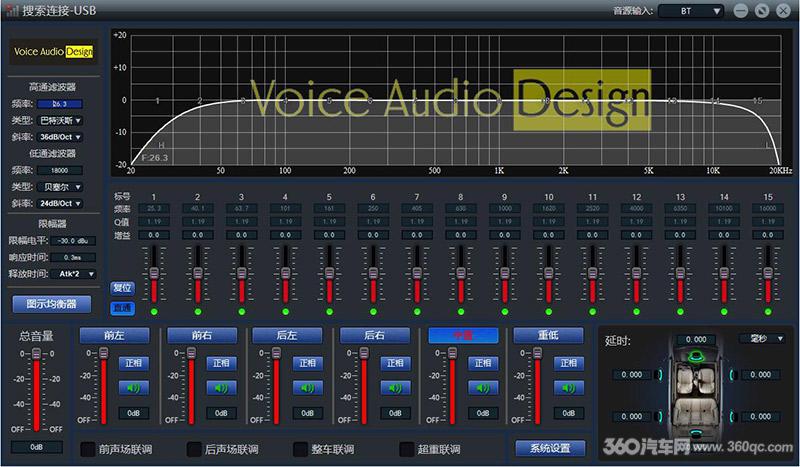Click EQ band 1 gain field 0.0
The image size is (800, 467).
coord(154,235)
